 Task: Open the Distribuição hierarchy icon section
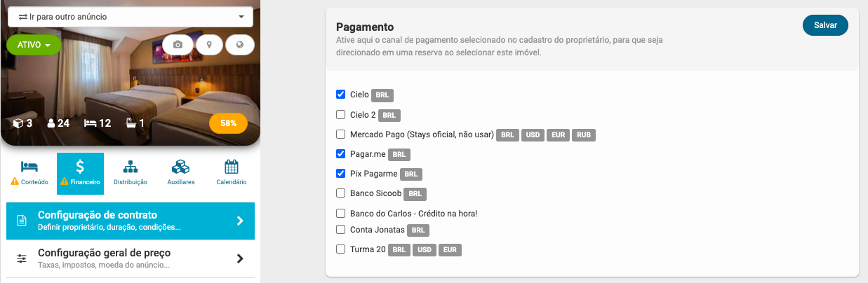pyautogui.click(x=130, y=172)
